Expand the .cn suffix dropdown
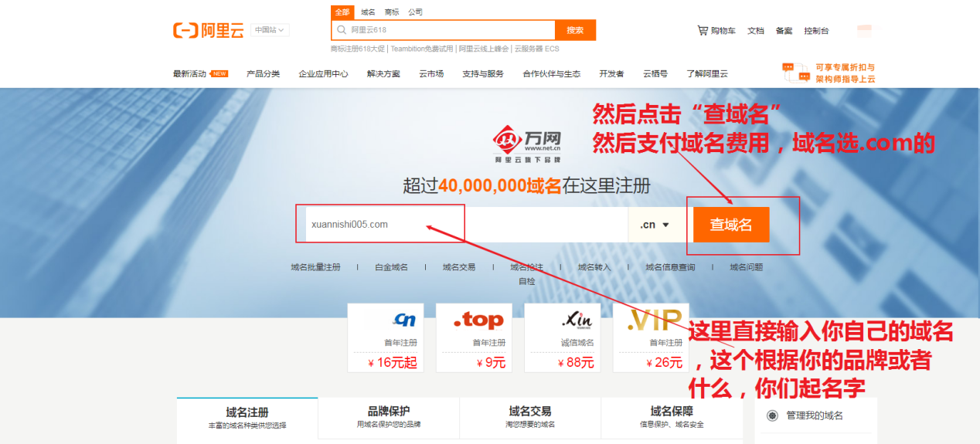The height and width of the screenshot is (444, 980). (655, 225)
